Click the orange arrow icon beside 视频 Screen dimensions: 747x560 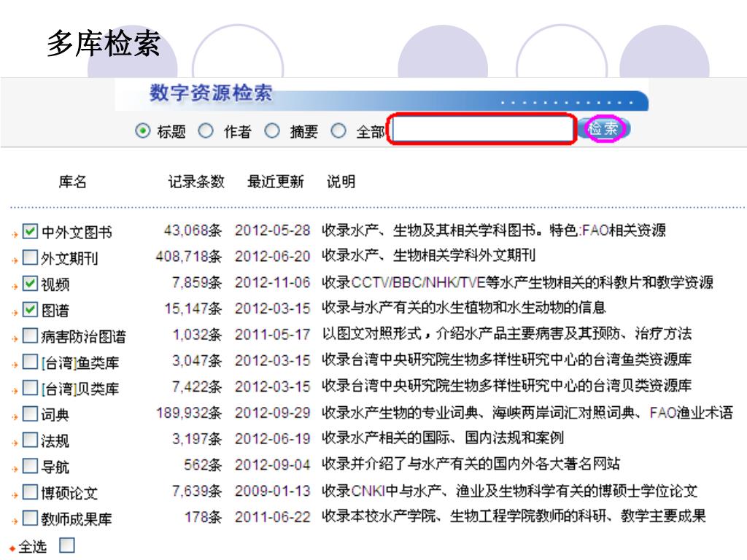pyautogui.click(x=15, y=287)
